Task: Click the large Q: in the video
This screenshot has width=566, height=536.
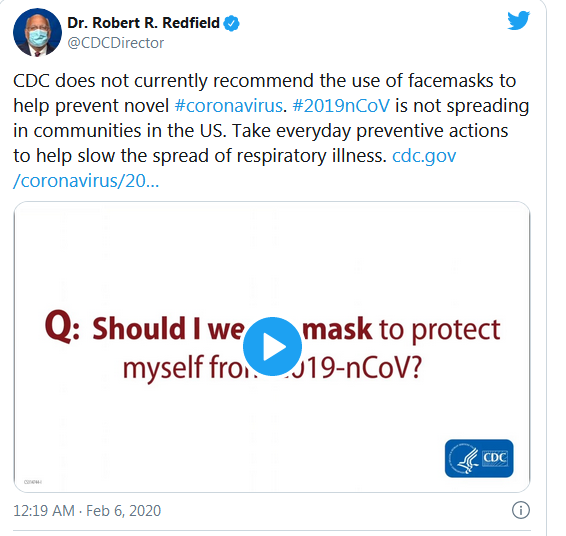Action: point(62,327)
